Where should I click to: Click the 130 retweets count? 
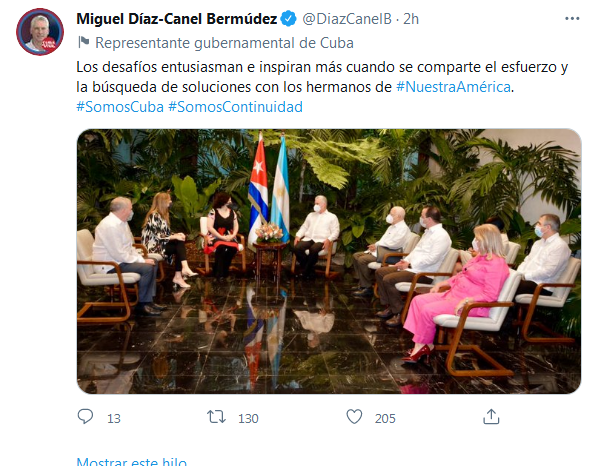(x=248, y=418)
